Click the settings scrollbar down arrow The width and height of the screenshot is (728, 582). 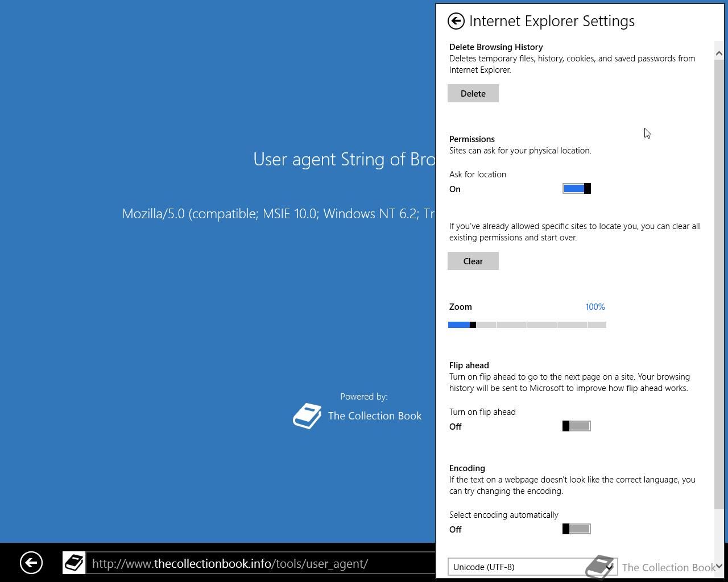pyautogui.click(x=719, y=566)
